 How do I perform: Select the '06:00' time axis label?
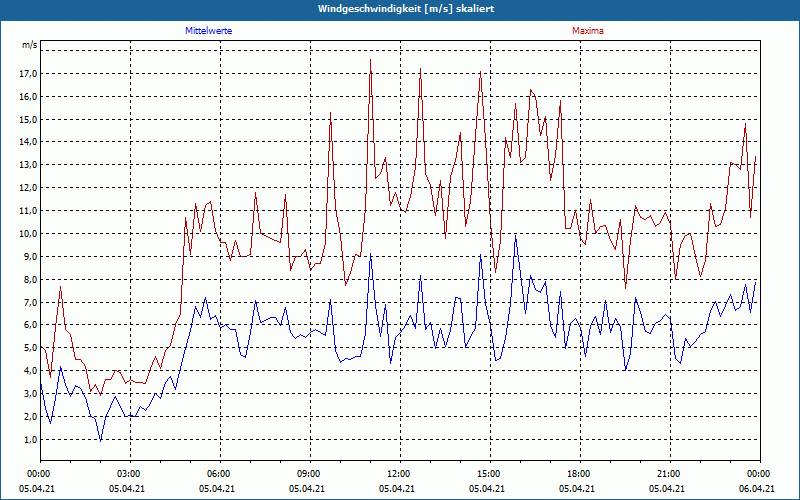click(x=217, y=474)
